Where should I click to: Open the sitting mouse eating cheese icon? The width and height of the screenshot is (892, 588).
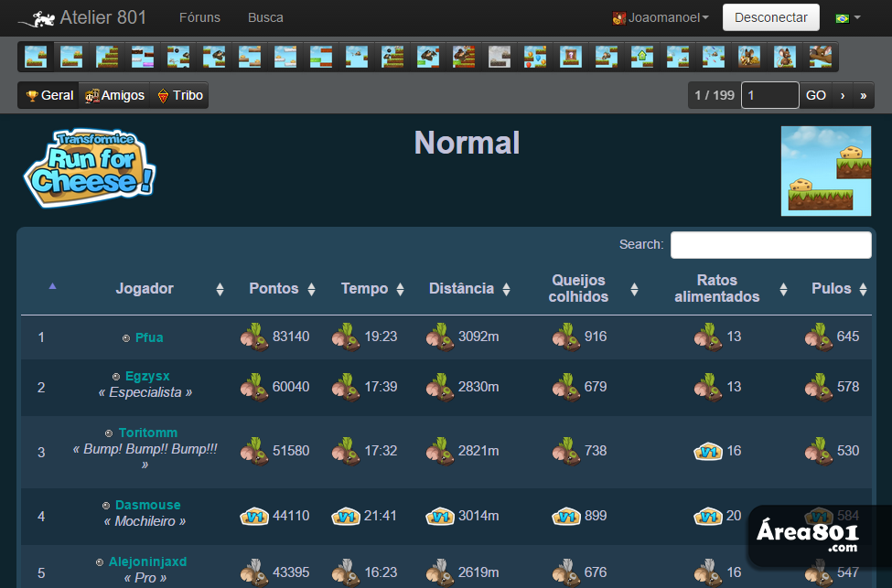[x=784, y=57]
